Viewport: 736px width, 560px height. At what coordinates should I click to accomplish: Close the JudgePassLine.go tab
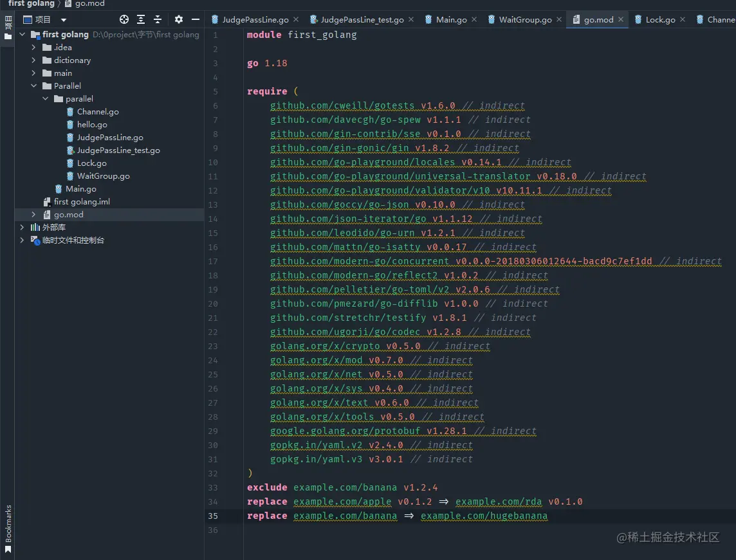click(296, 20)
